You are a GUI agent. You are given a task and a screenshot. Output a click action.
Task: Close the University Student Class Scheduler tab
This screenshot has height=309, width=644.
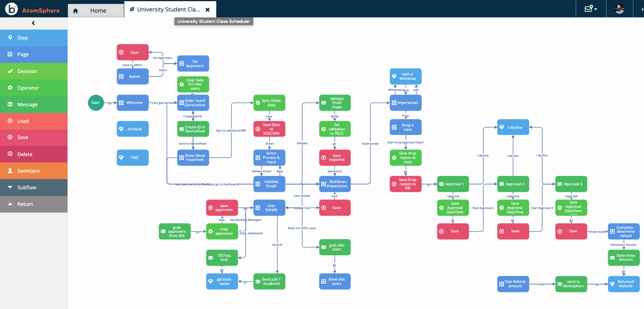(208, 9)
